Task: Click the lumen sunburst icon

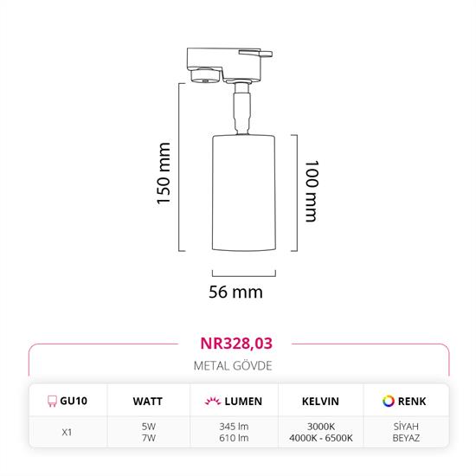Action: pos(213,401)
